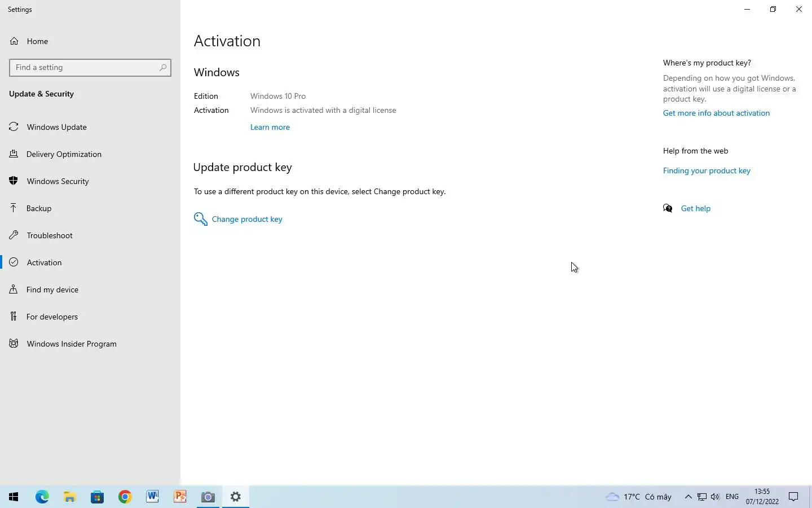Click the key icon beside Change product key
Screen dimensions: 812x508
(200, 219)
